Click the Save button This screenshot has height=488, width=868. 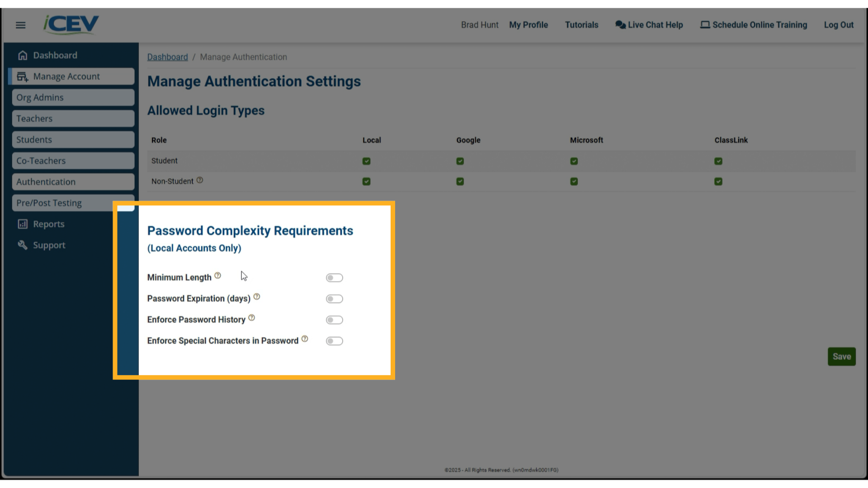coord(841,357)
